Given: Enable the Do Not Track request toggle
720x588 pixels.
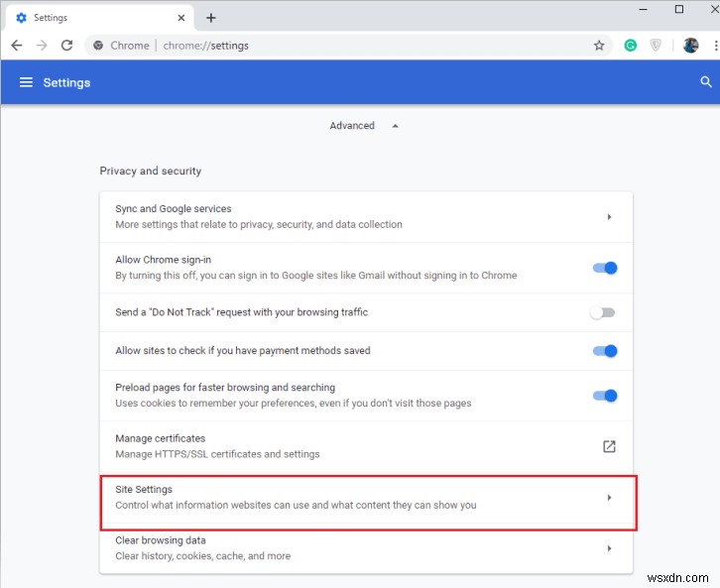Looking at the screenshot, I should point(602,313).
